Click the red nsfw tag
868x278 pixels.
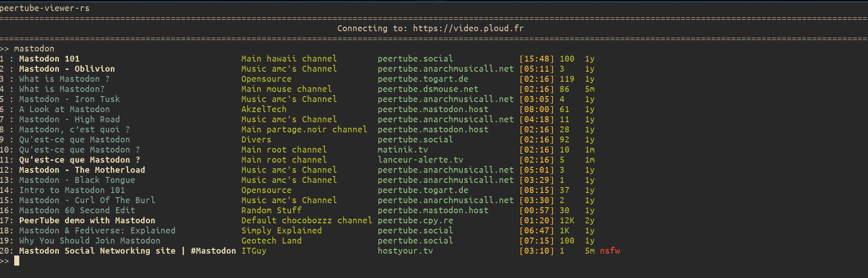(x=610, y=251)
